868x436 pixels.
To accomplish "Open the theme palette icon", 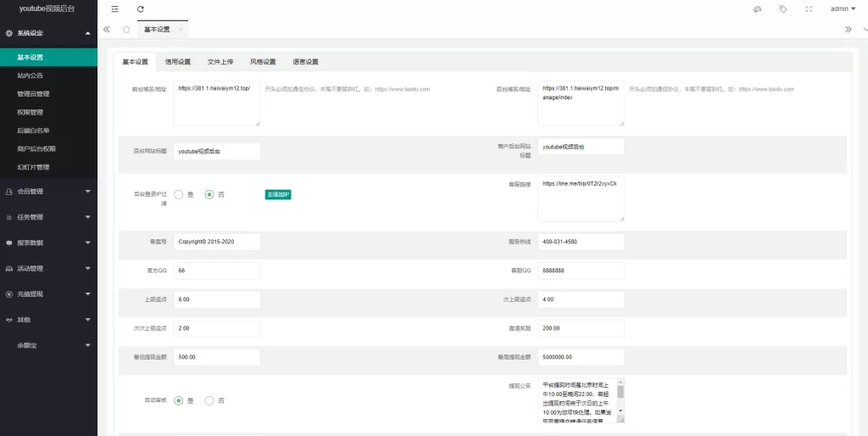I will click(x=757, y=9).
